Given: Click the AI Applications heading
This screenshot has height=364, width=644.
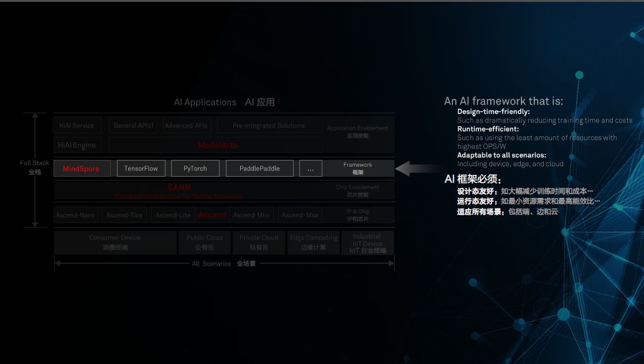Looking at the screenshot, I should click(x=224, y=102).
